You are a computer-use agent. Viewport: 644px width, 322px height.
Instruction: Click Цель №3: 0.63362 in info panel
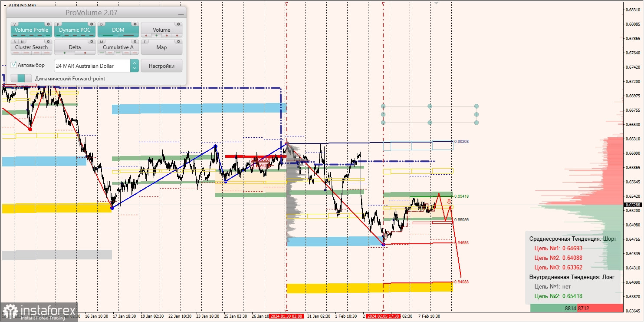point(558,268)
